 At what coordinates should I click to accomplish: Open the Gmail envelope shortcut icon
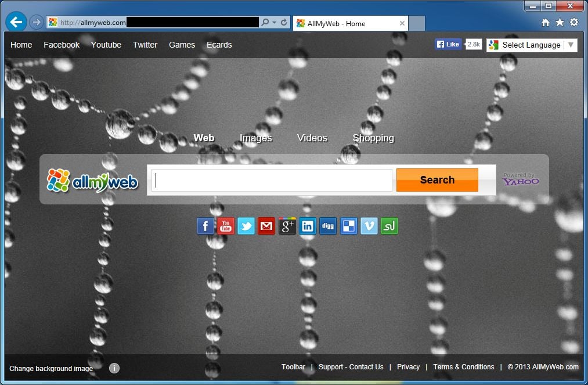pyautogui.click(x=266, y=226)
